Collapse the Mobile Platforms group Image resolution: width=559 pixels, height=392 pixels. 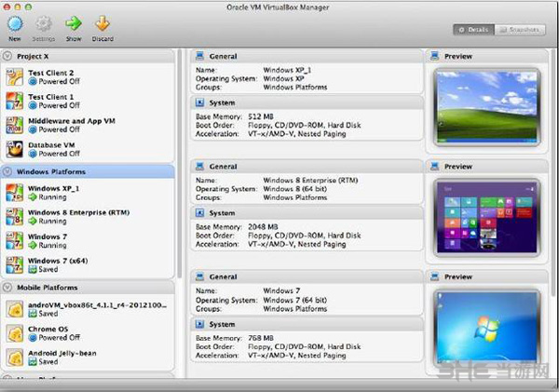point(8,288)
